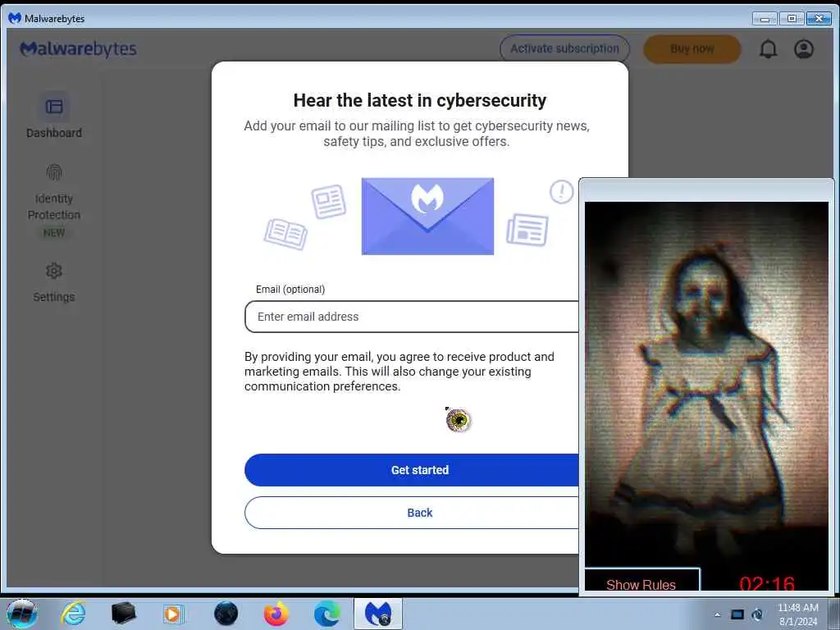Open the user account profile icon
The image size is (840, 630).
[804, 49]
